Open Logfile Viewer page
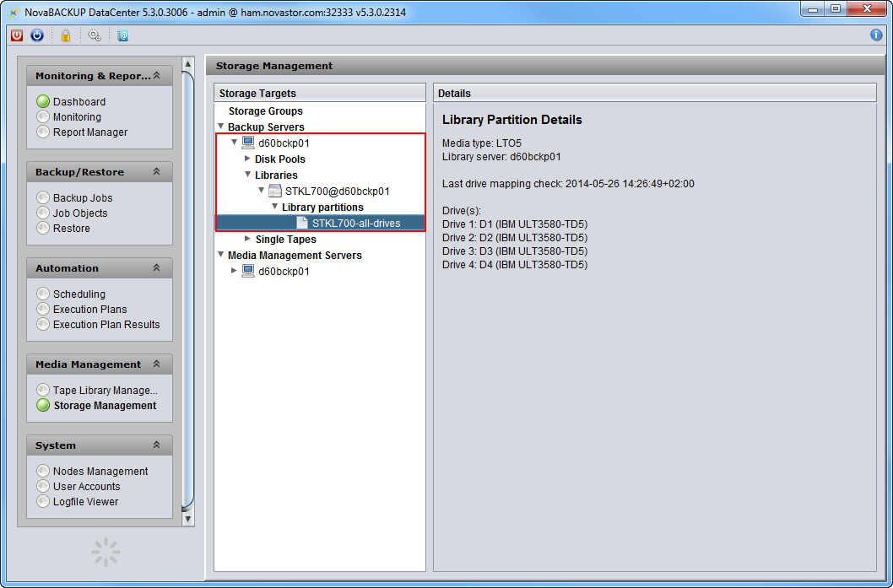Screen dimensions: 893x588 [x=85, y=502]
